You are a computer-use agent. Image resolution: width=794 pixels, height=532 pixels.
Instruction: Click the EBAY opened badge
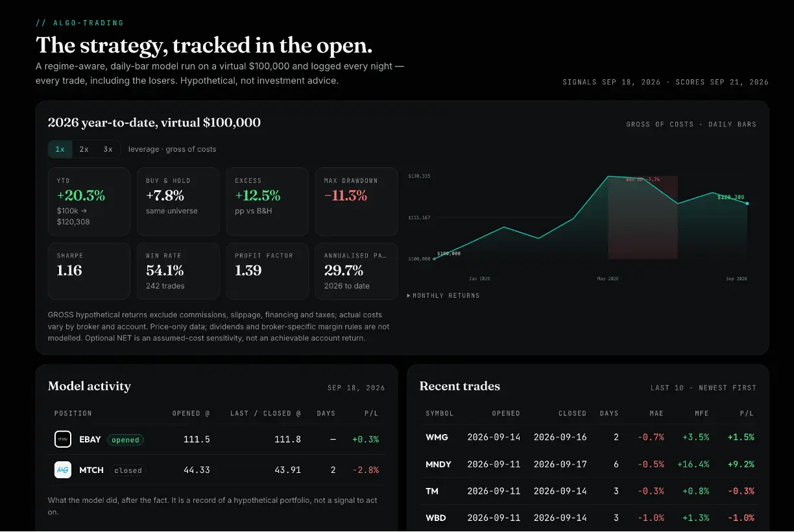(x=125, y=439)
